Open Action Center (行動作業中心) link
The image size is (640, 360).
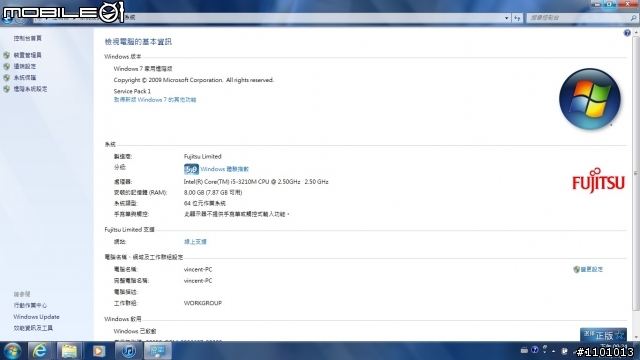click(x=30, y=305)
